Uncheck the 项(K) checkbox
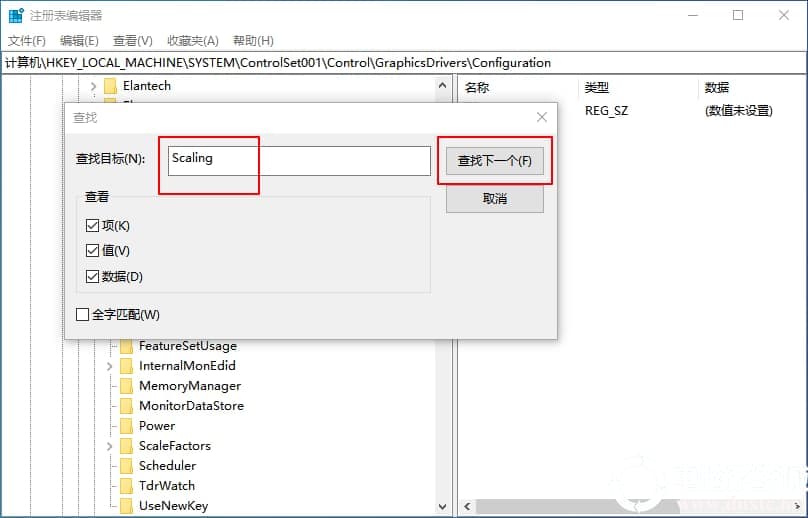The width and height of the screenshot is (808, 518). click(92, 225)
